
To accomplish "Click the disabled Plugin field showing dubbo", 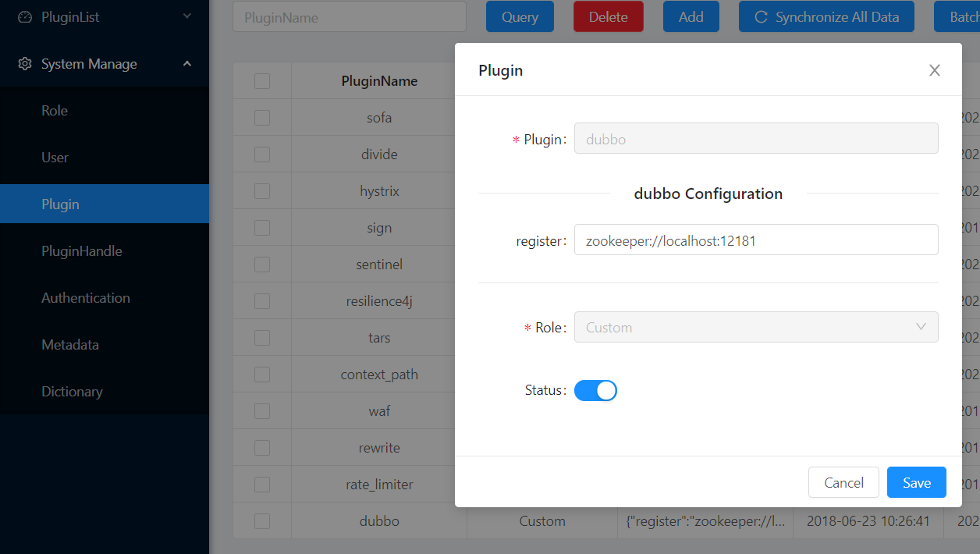I will (x=756, y=138).
